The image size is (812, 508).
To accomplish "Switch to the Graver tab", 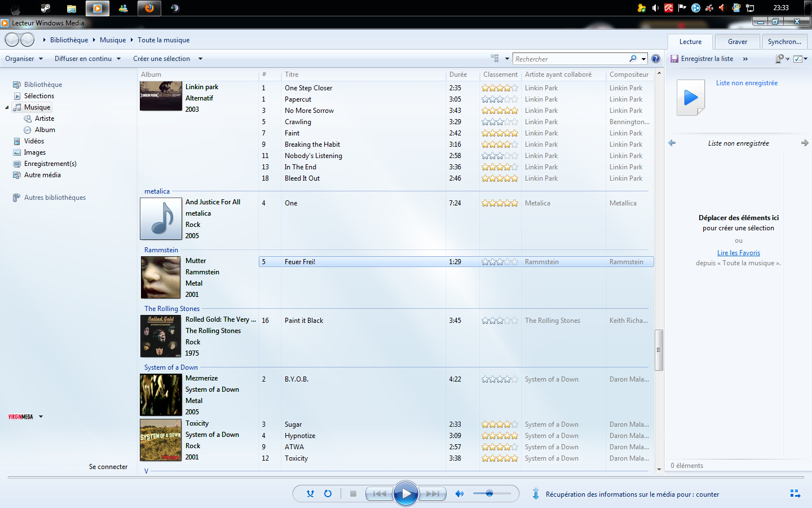I will (737, 42).
